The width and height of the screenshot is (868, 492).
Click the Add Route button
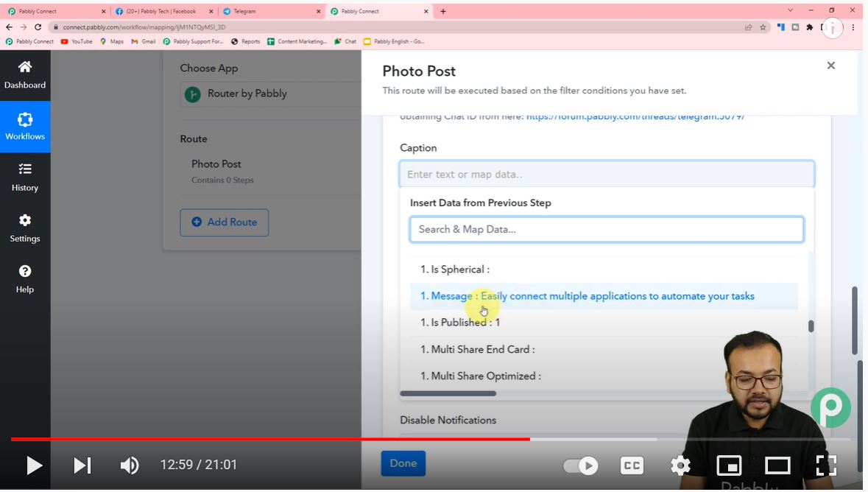pyautogui.click(x=225, y=222)
